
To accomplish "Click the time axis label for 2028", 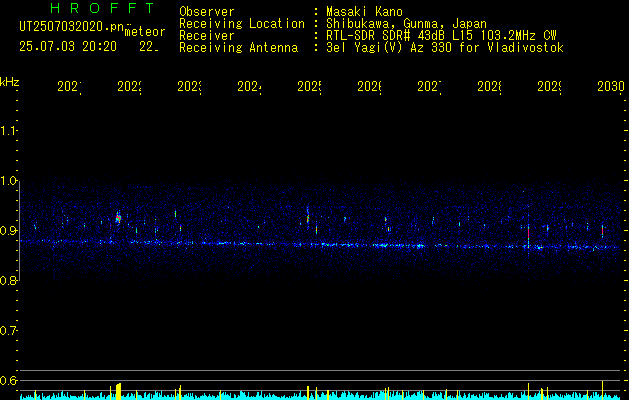I will click(490, 87).
